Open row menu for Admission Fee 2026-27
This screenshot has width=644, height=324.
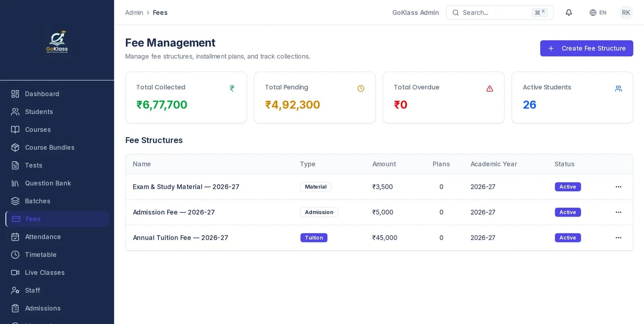tap(618, 212)
